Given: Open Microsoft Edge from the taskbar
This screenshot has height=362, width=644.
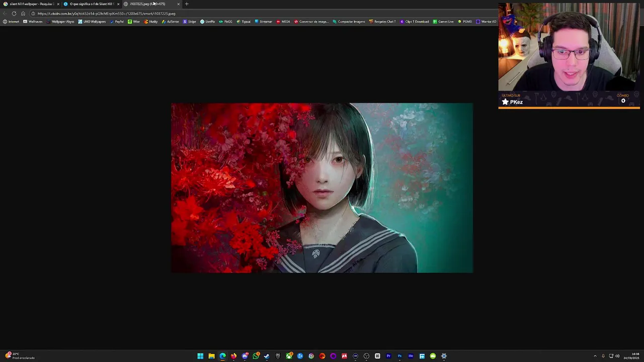Looking at the screenshot, I should [x=222, y=356].
